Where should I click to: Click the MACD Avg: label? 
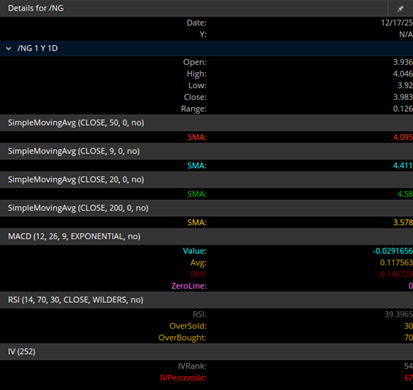point(198,262)
